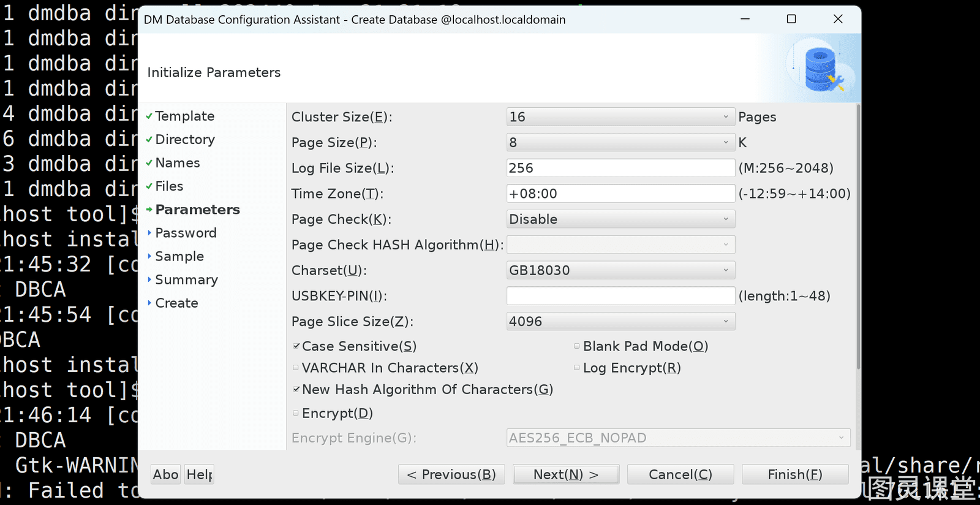Click the 'Page Size(P):' label
The image size is (980, 505).
point(334,142)
